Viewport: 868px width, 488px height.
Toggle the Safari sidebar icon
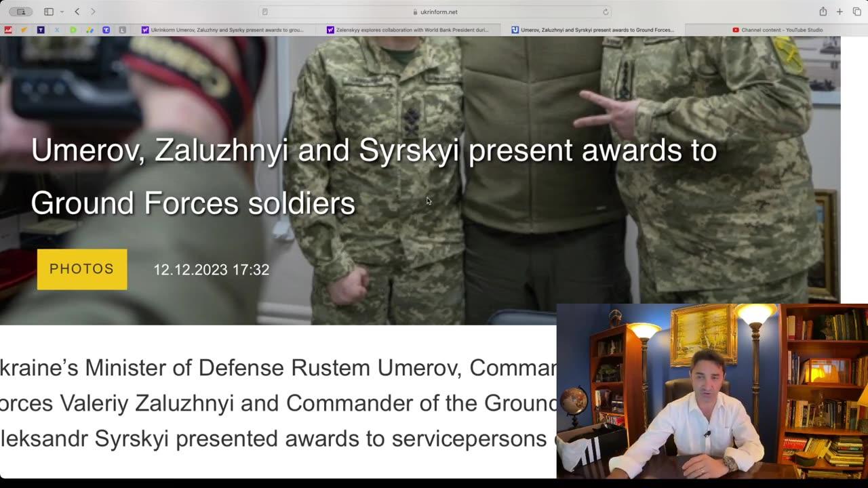[x=47, y=11]
